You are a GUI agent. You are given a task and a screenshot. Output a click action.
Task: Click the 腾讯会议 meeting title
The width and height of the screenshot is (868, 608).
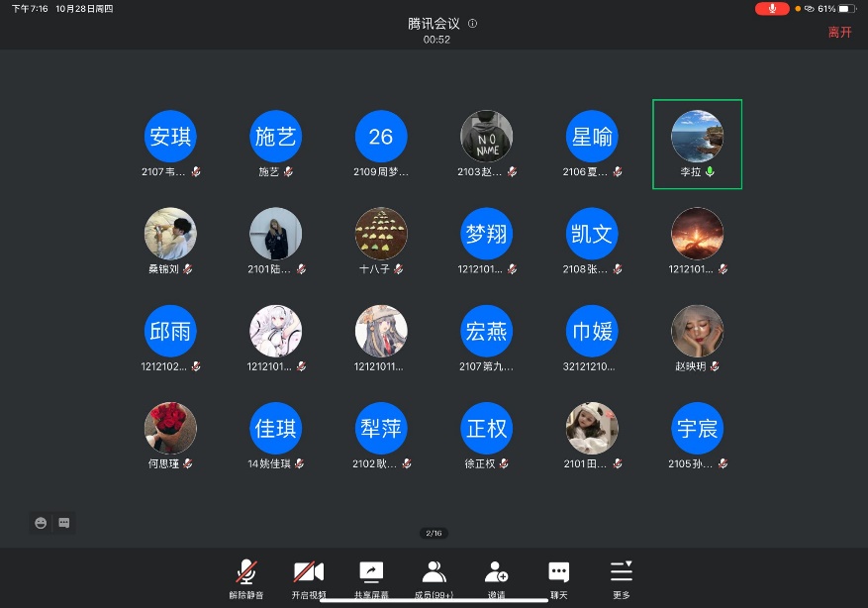(x=434, y=23)
